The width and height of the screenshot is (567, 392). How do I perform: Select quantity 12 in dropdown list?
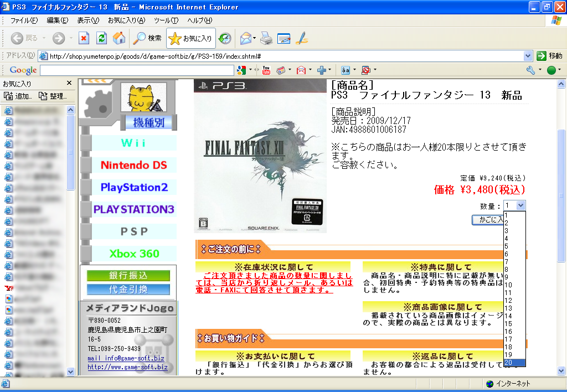coord(514,301)
